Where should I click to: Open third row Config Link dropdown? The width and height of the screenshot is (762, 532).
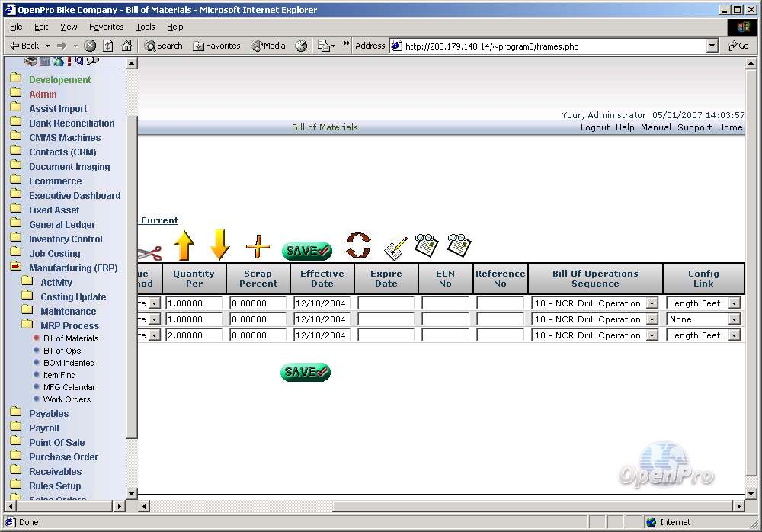click(x=734, y=335)
